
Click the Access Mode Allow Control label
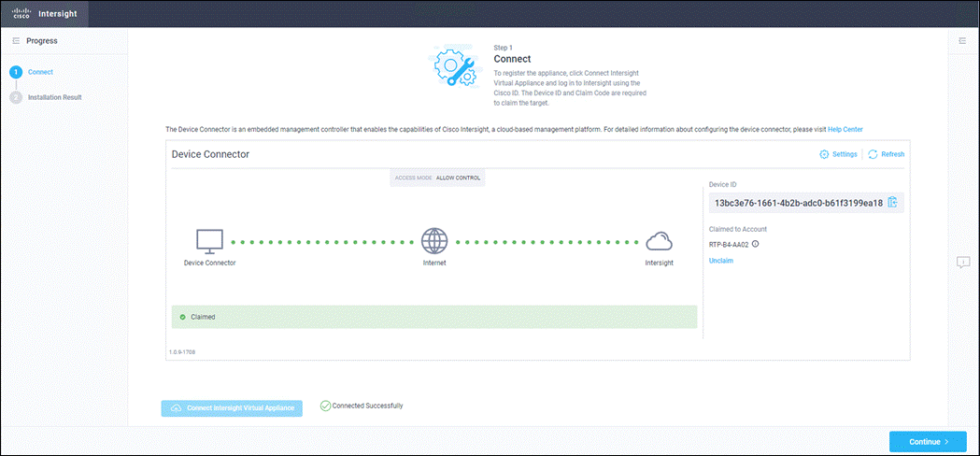[x=437, y=178]
